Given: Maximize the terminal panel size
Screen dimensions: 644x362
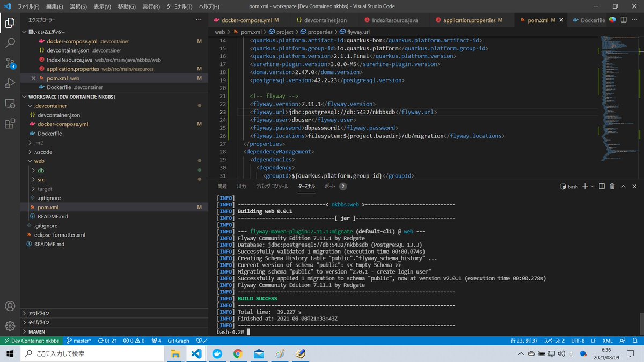Looking at the screenshot, I should point(624,186).
